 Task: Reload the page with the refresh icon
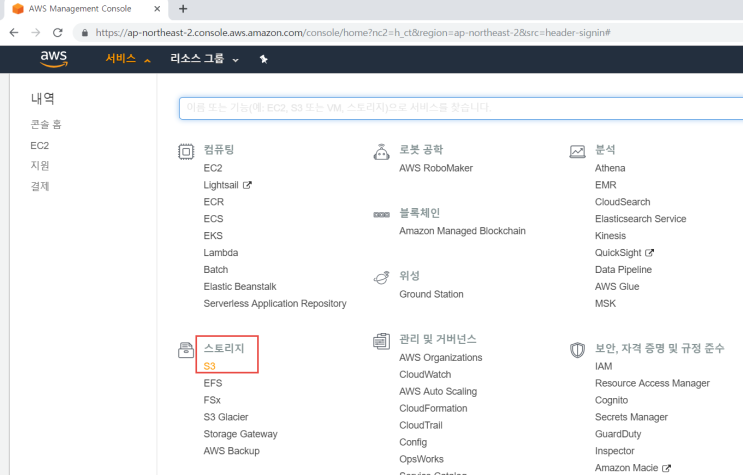click(58, 33)
